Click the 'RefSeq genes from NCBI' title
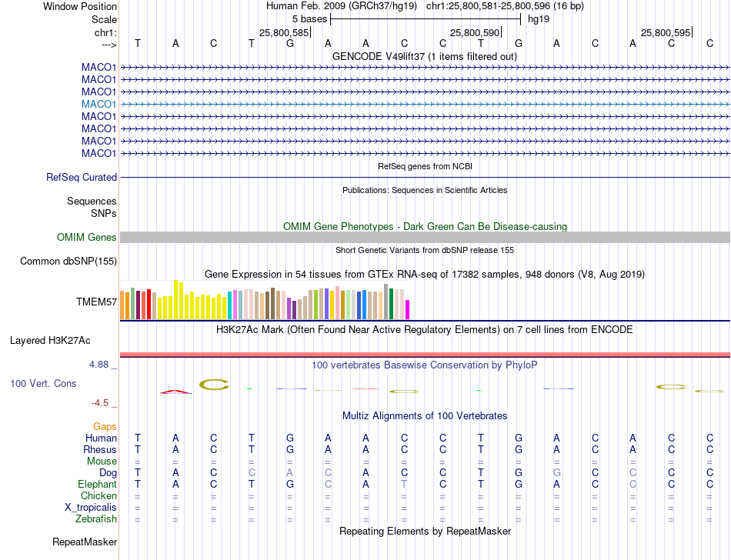This screenshot has height=560, width=731. tap(425, 166)
